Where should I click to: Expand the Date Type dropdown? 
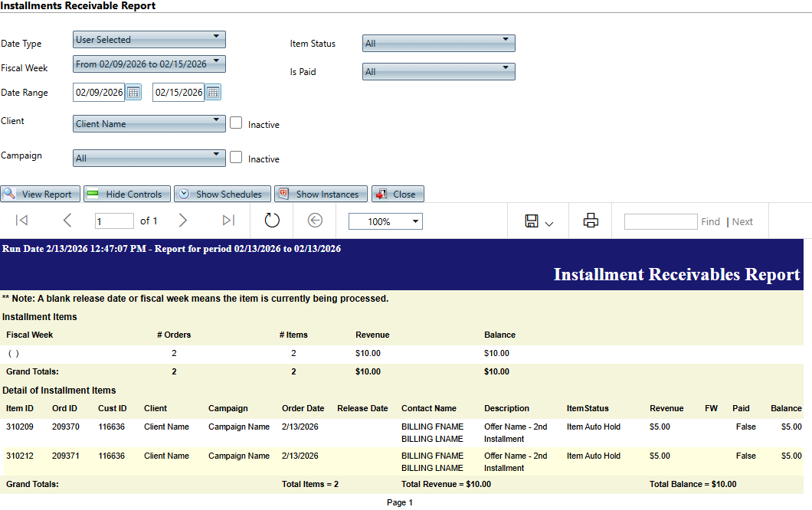149,39
